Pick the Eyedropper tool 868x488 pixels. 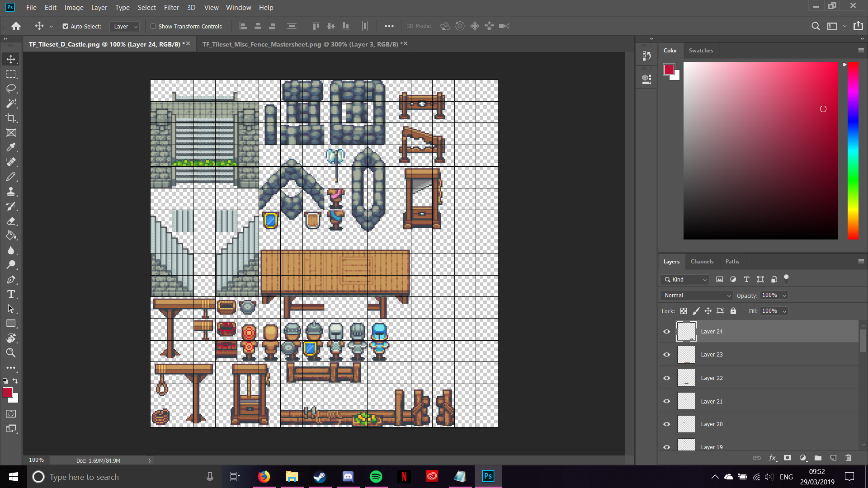pyautogui.click(x=11, y=147)
